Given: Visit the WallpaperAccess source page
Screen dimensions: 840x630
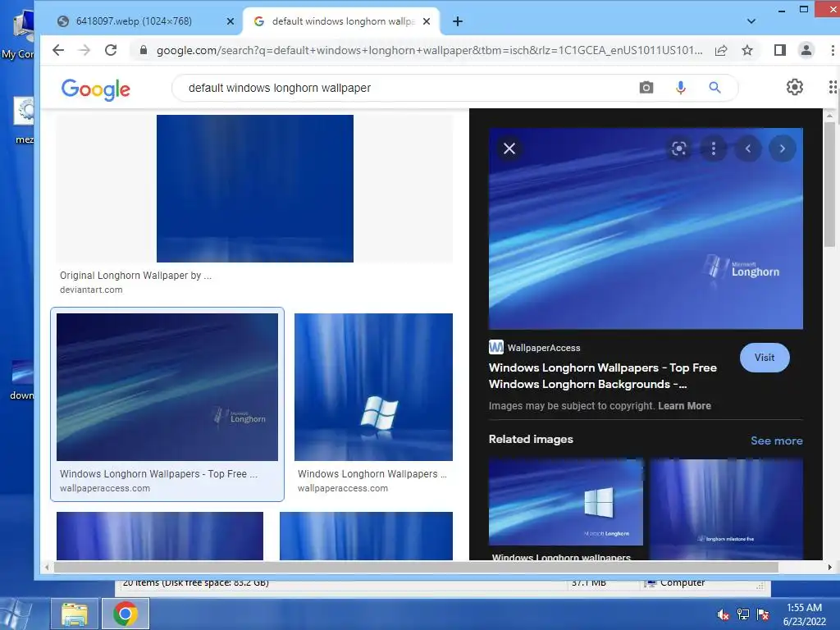Looking at the screenshot, I should tap(765, 358).
